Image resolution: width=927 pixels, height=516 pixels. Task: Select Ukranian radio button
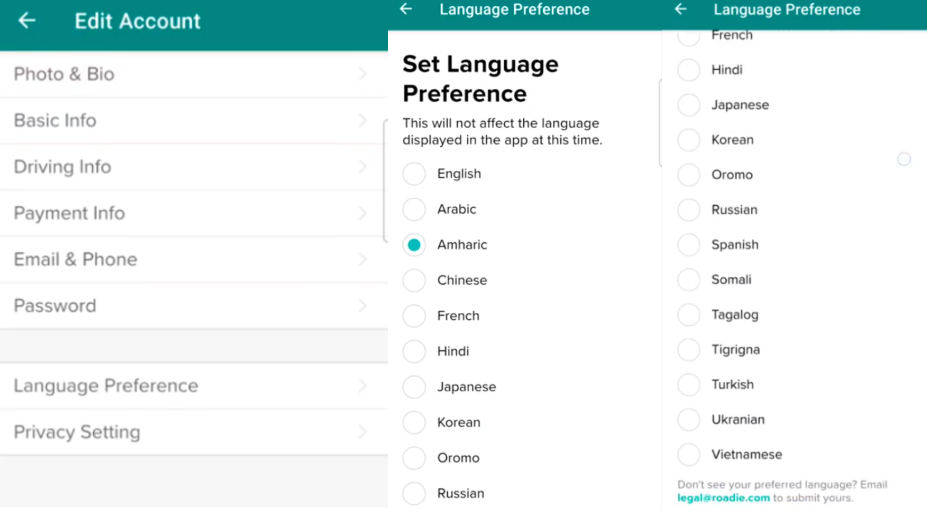click(689, 420)
